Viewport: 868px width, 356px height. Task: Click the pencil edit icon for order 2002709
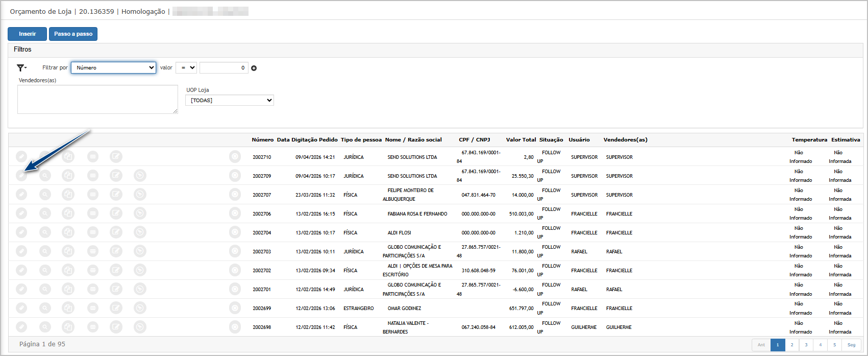21,176
